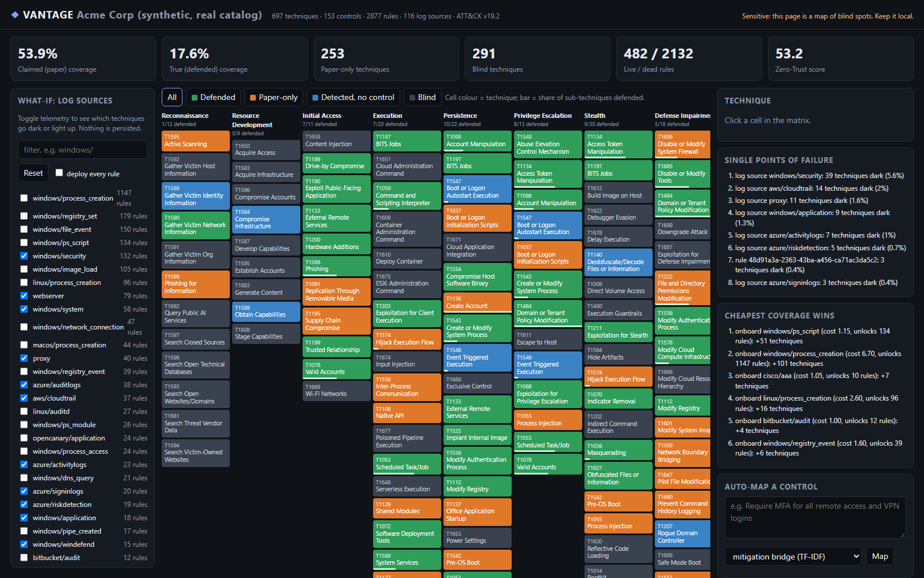Select Detected, no control filter

[x=353, y=97]
